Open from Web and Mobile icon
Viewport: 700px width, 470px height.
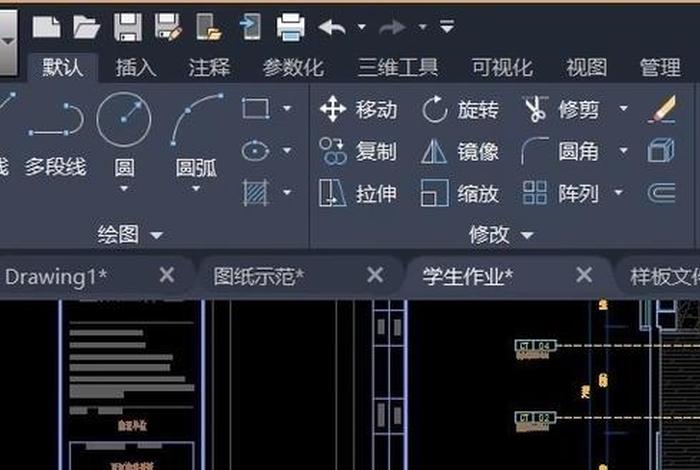208,27
